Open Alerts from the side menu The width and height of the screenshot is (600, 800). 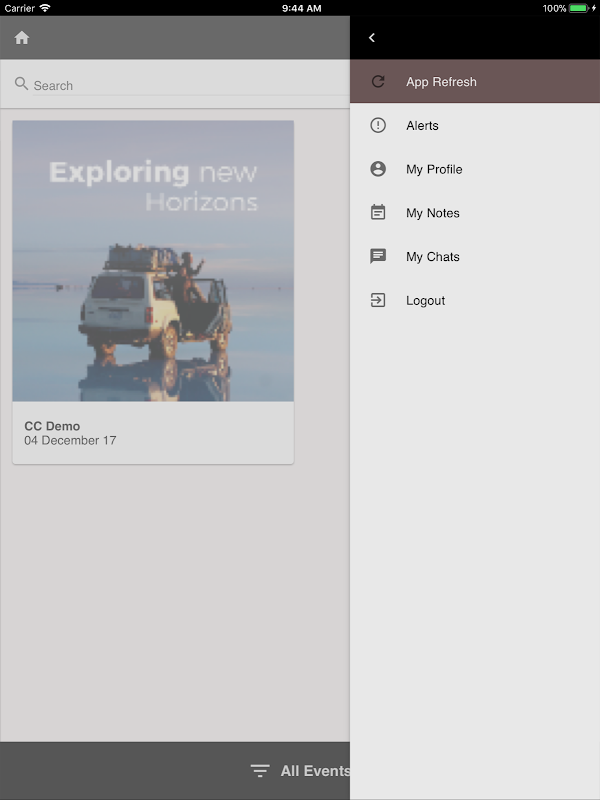pyautogui.click(x=475, y=126)
